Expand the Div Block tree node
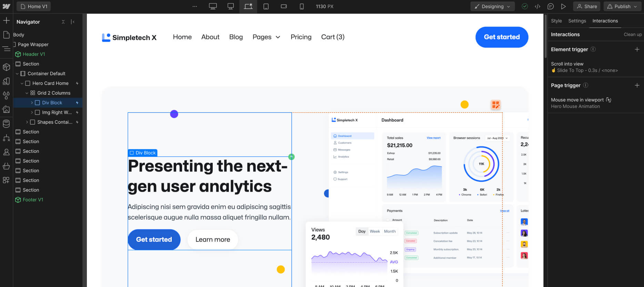644x287 pixels. pyautogui.click(x=32, y=103)
